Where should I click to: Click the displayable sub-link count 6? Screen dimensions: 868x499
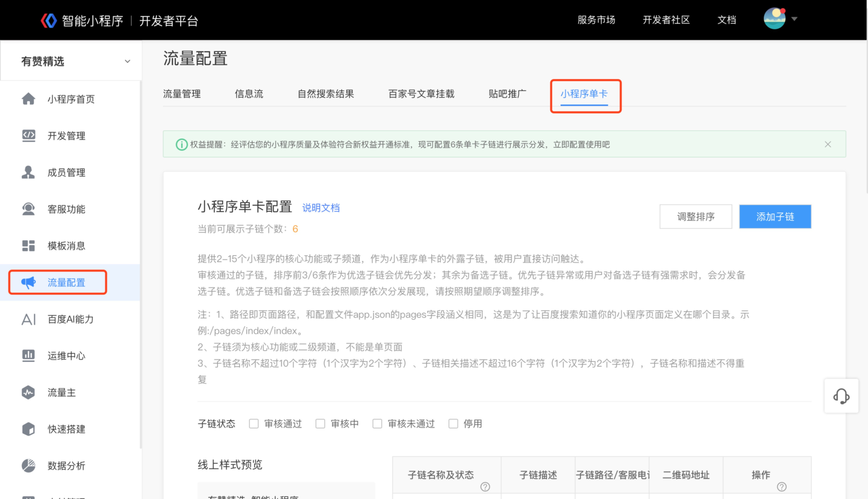(295, 229)
